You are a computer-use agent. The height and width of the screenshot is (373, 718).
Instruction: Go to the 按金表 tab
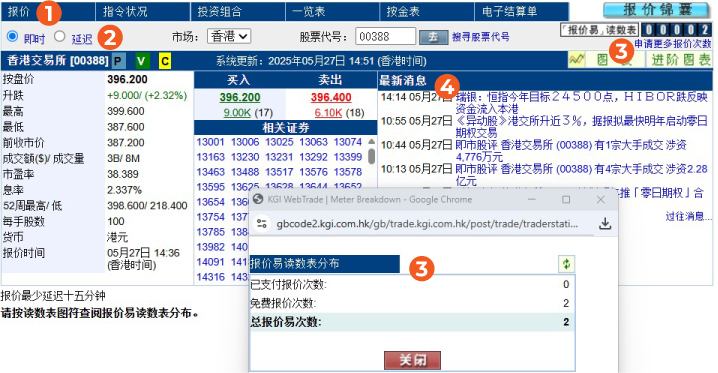tap(427, 11)
